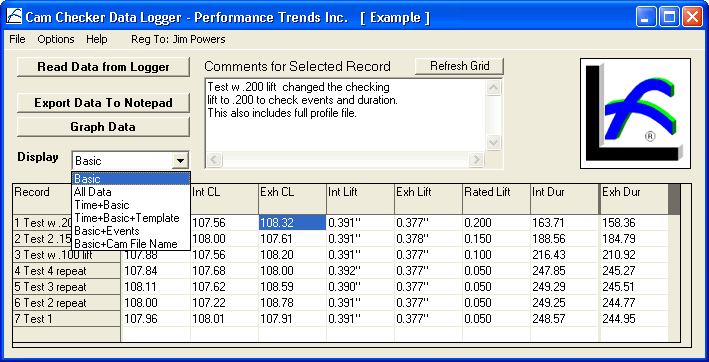
Task: Click Export Data To Notepad button
Action: tap(103, 103)
